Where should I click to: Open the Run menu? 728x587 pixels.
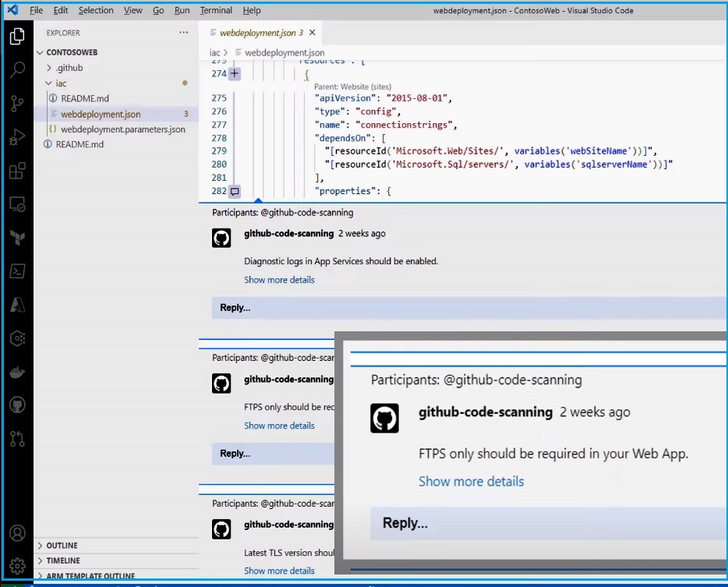tap(182, 10)
